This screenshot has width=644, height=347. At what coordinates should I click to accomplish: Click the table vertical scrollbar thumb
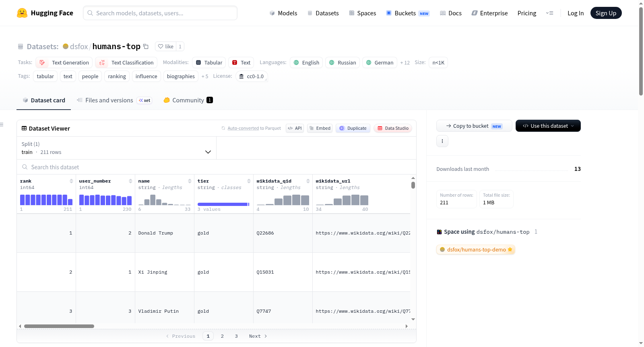pos(413,185)
